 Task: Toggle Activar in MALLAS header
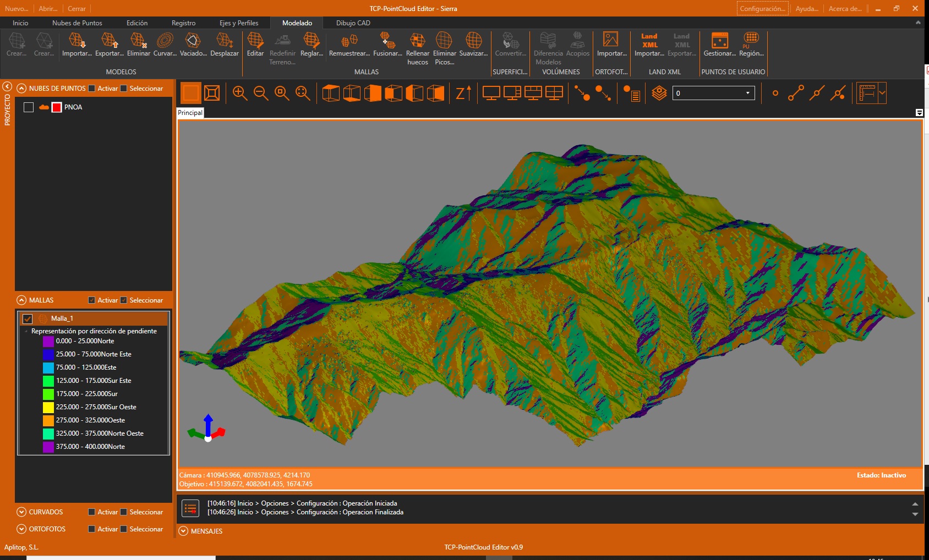click(92, 300)
